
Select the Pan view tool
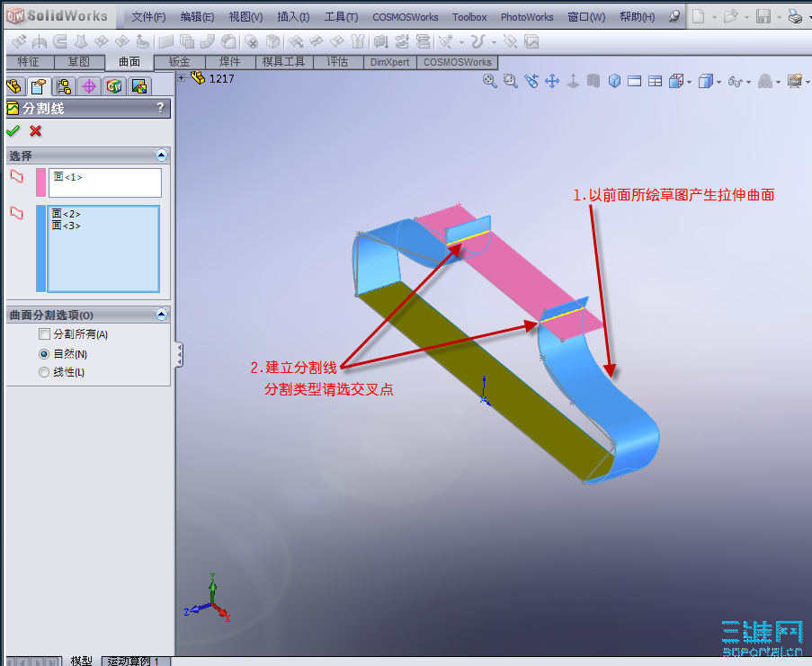[552, 81]
